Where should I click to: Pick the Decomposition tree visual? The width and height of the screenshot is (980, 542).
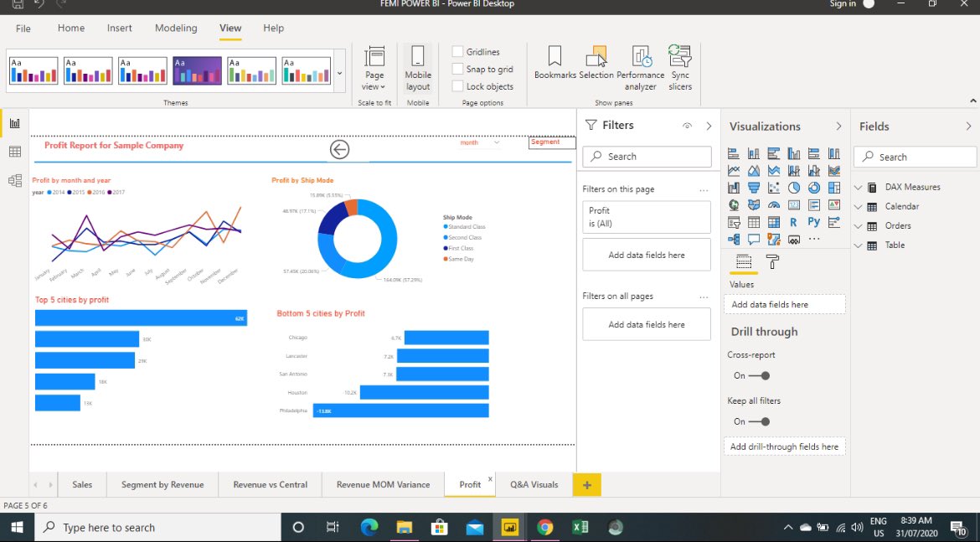coord(734,239)
